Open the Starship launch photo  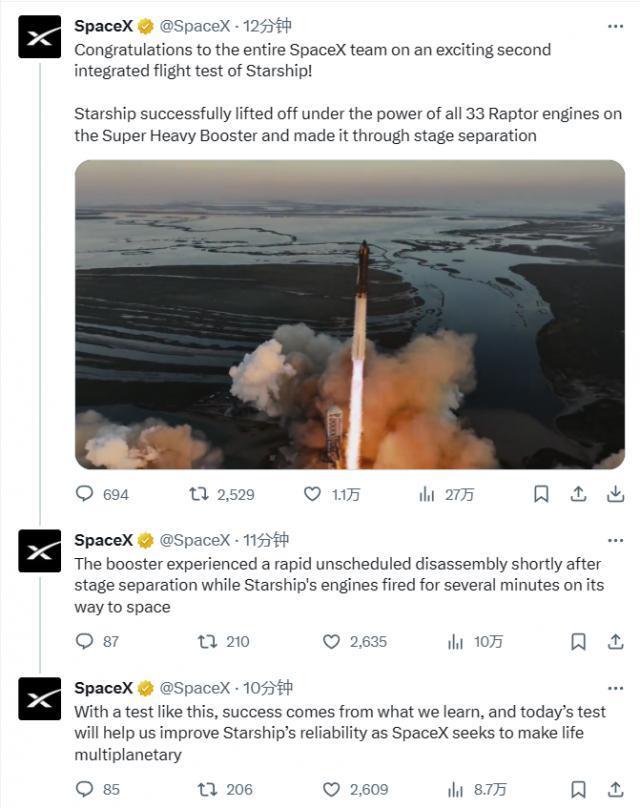pyautogui.click(x=351, y=318)
